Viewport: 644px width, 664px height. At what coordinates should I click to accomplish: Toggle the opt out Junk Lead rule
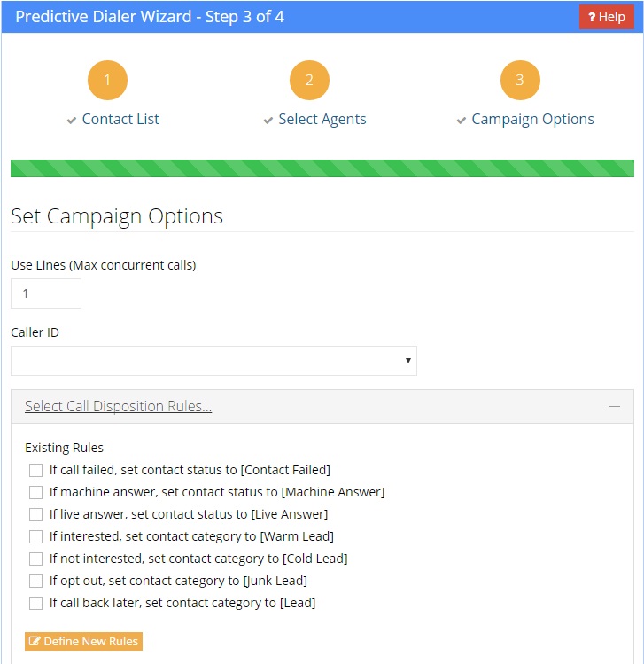click(x=36, y=581)
